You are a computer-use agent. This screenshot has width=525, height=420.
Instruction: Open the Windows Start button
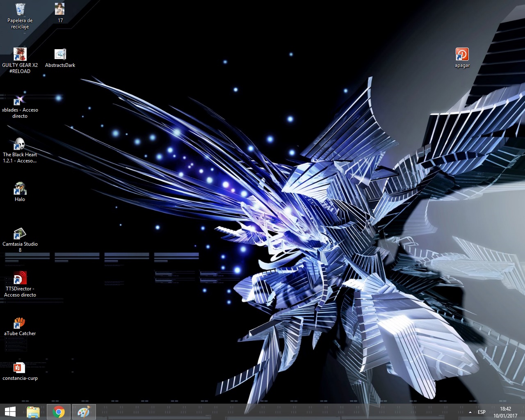click(x=10, y=412)
